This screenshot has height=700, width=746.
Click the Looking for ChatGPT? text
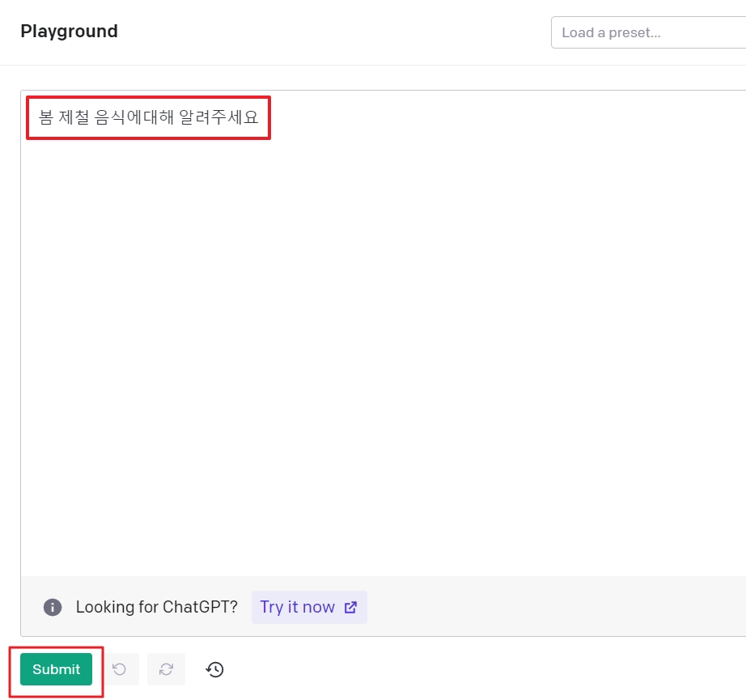[156, 607]
